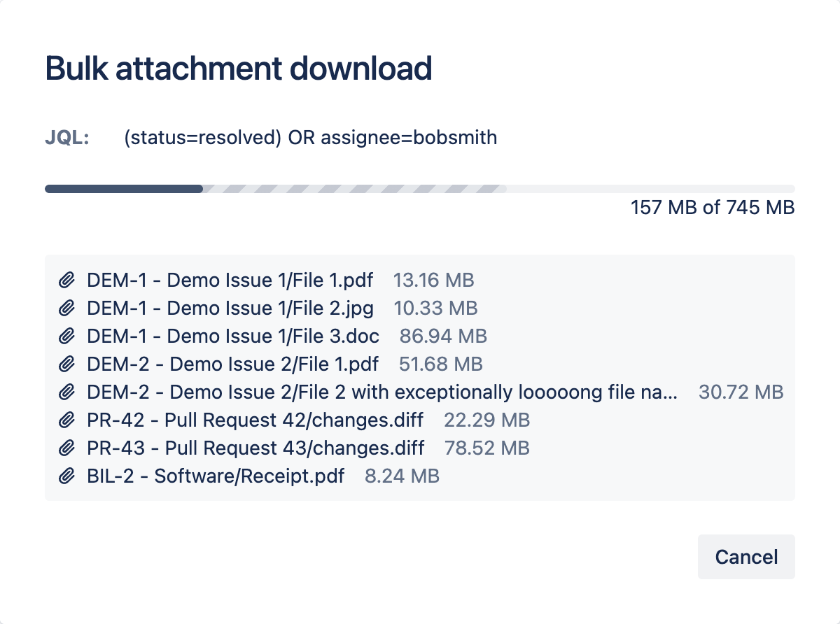Viewport: 840px width, 624px height.
Task: Select the attachment icon for PR-42 changes.diff
Action: point(66,420)
